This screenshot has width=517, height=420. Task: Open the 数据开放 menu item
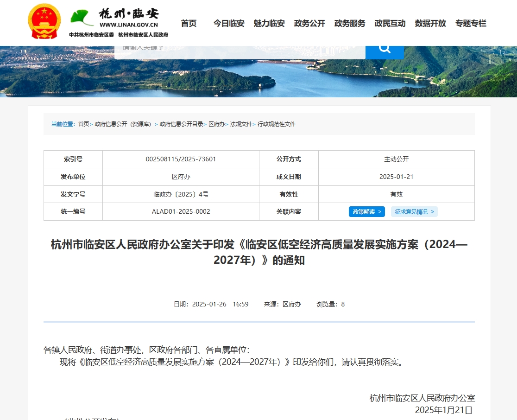pyautogui.click(x=430, y=23)
